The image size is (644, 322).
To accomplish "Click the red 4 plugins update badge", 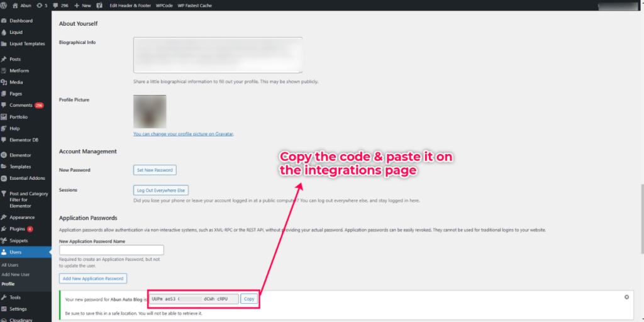I will 30,229.
